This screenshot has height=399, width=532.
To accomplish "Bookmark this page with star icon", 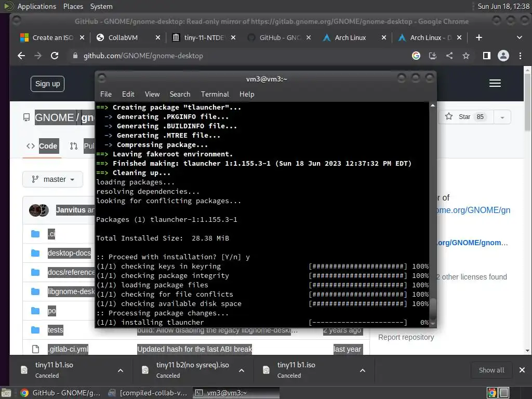I will click(466, 56).
